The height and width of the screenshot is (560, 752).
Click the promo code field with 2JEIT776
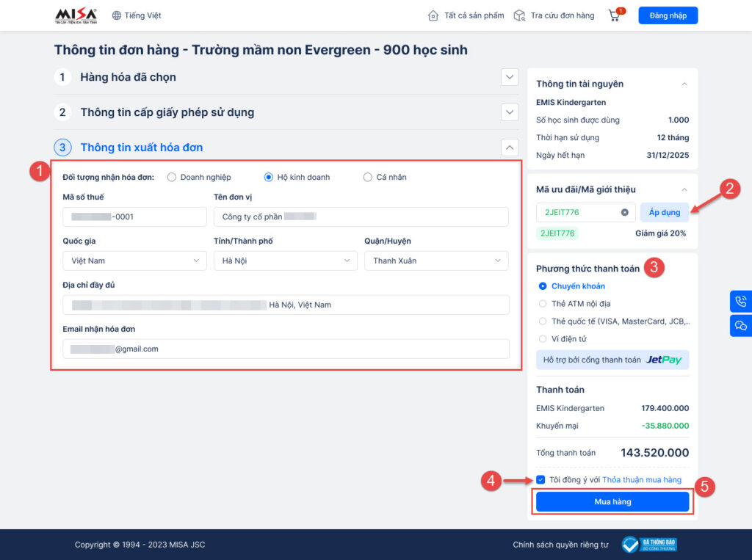585,212
